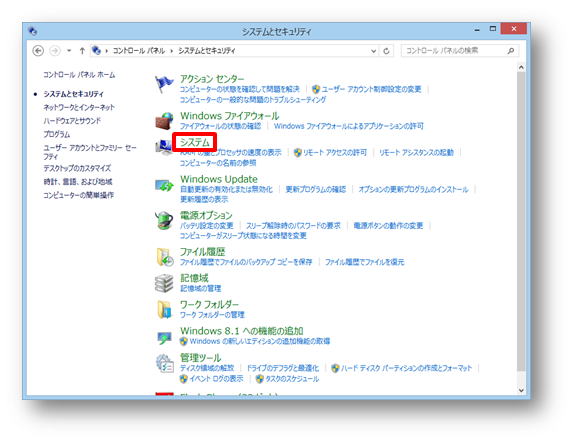The image size is (573, 442).
Task: Click ドライブのデフラグと最適化 link
Action: pos(283,368)
